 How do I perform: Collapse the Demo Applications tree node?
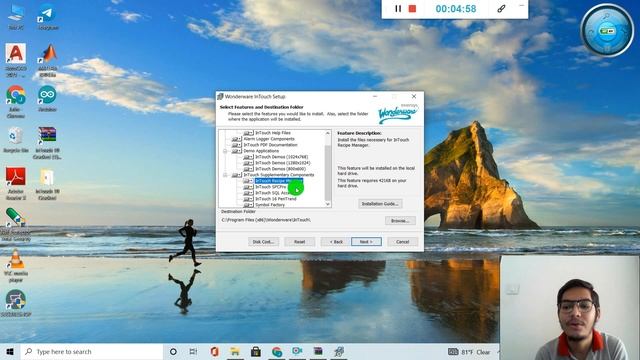(225, 151)
